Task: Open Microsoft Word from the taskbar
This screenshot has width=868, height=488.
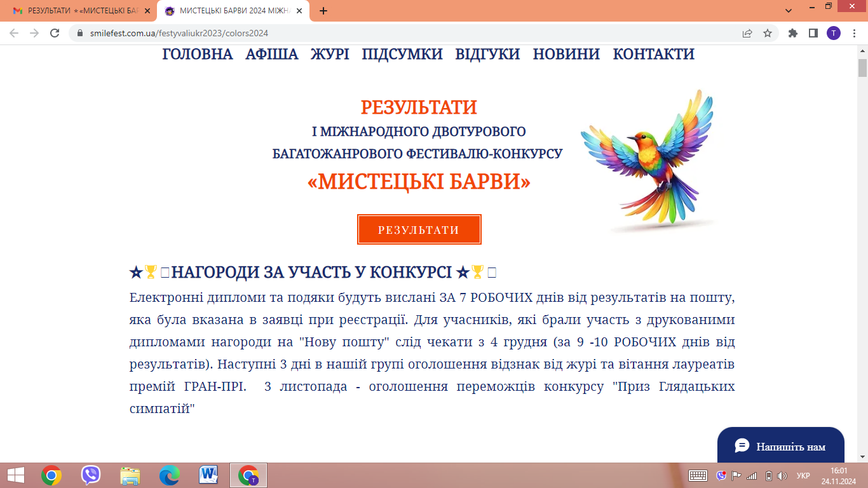Action: [x=208, y=475]
